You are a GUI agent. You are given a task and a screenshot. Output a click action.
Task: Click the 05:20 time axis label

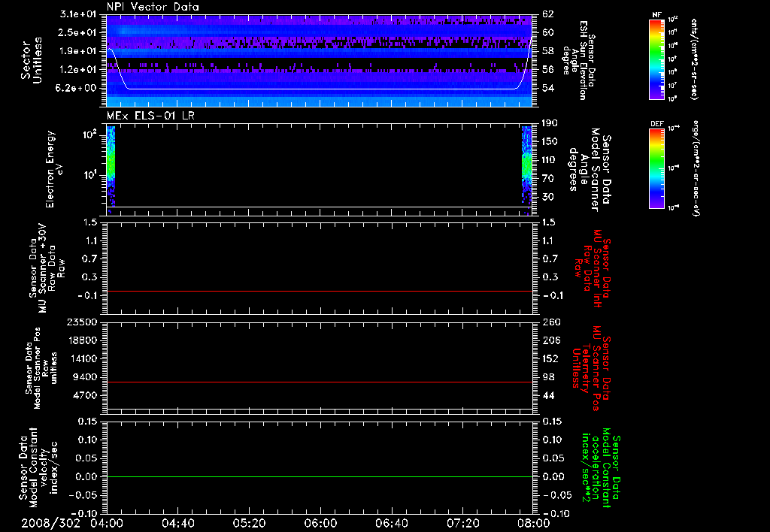(x=250, y=523)
